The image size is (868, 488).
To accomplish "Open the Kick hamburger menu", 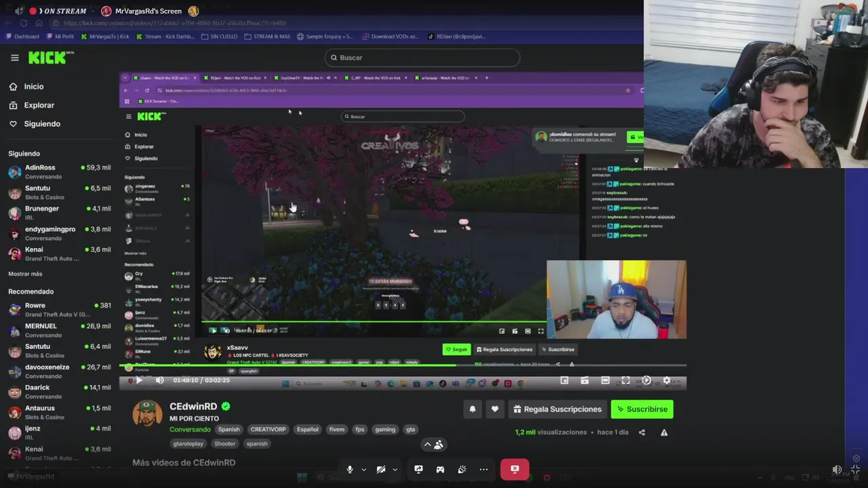I will (x=14, y=58).
